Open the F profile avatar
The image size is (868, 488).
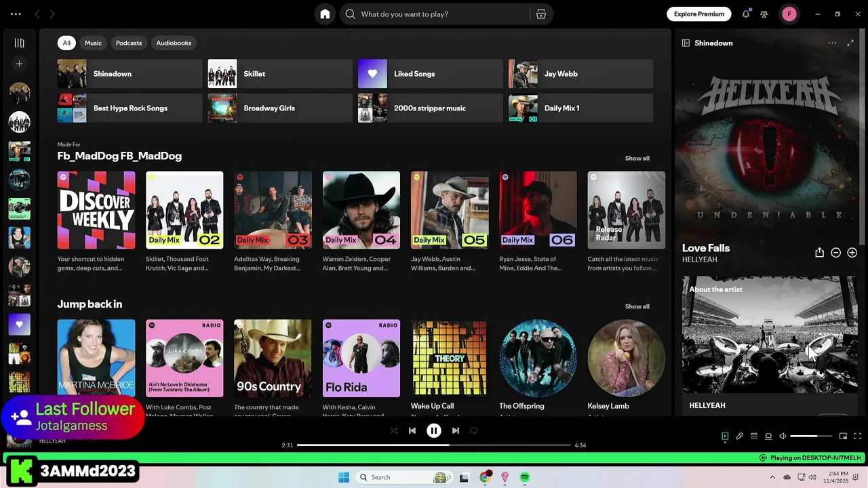(789, 14)
